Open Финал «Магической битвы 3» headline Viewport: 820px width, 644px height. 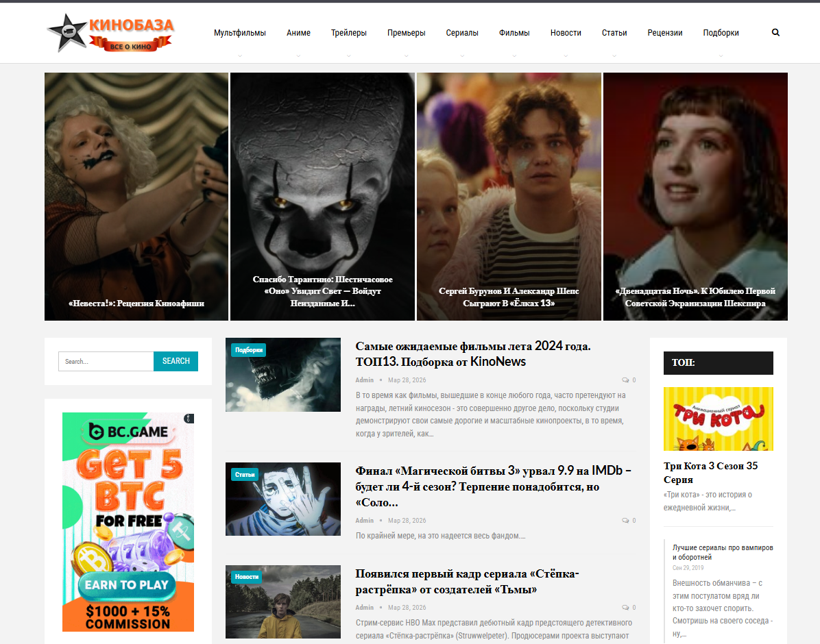pos(493,486)
